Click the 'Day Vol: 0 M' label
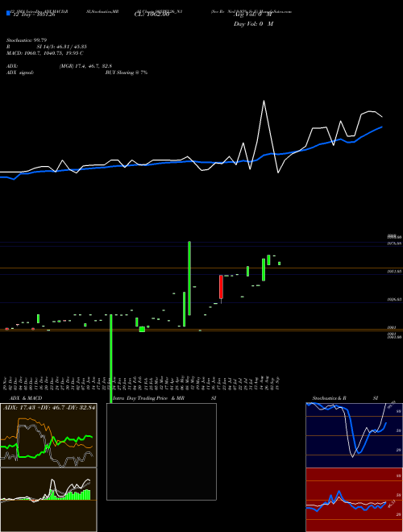The height and width of the screenshot is (532, 403). click(253, 24)
